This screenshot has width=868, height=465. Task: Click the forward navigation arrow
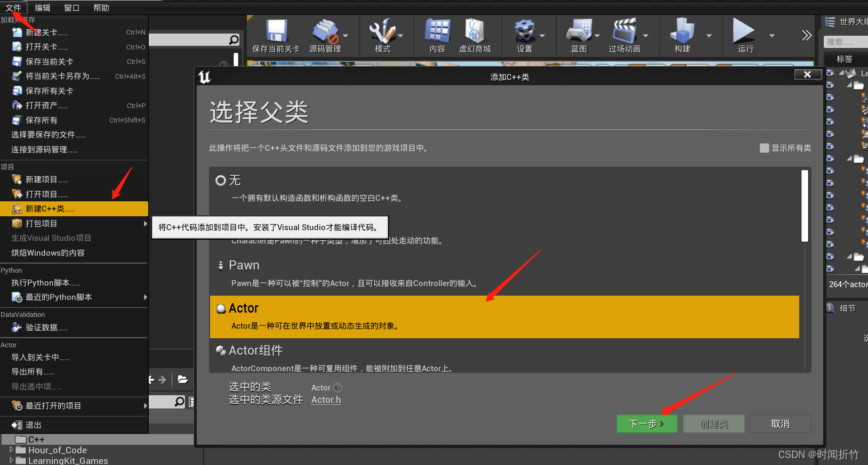coord(163,380)
